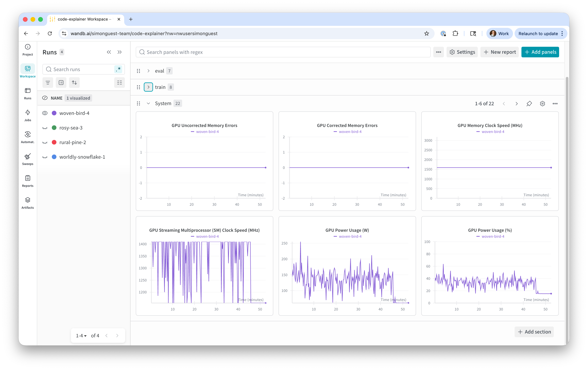Collapse the System section

[148, 103]
